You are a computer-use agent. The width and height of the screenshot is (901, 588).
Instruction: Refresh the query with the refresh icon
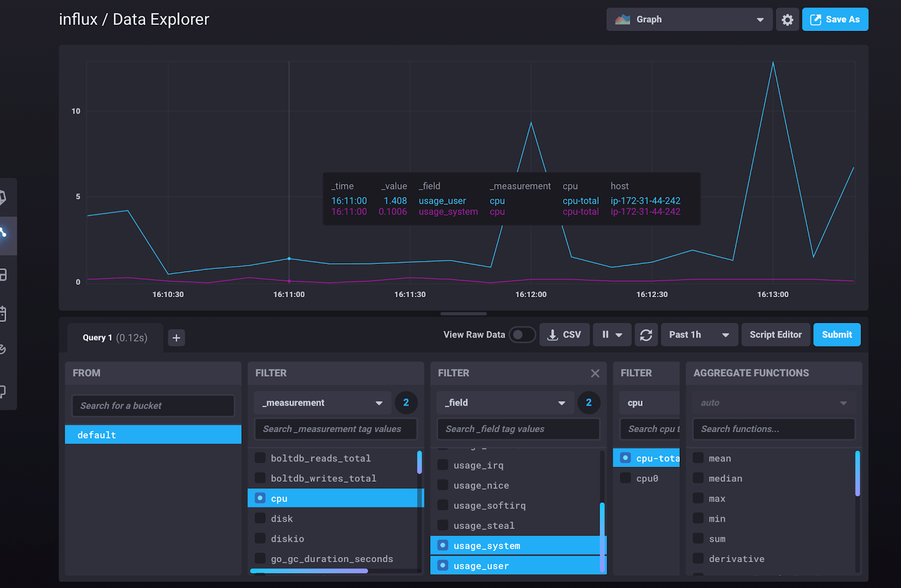[646, 334]
